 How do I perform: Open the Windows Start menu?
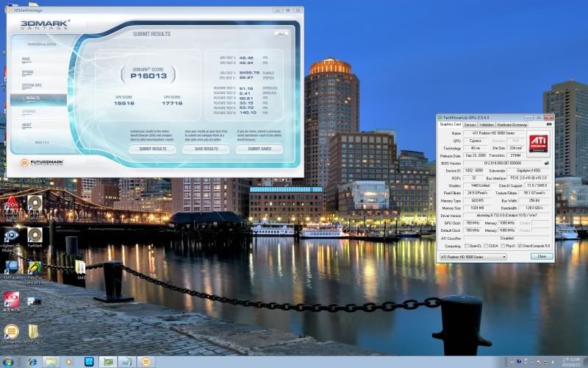click(8, 362)
